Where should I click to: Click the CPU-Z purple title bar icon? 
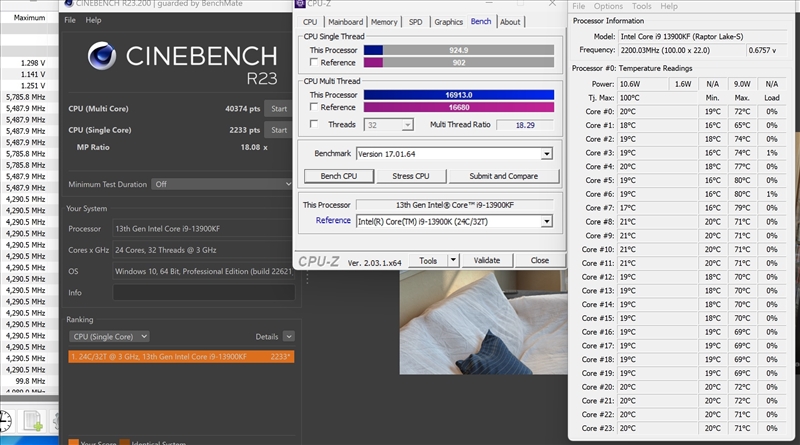300,3
